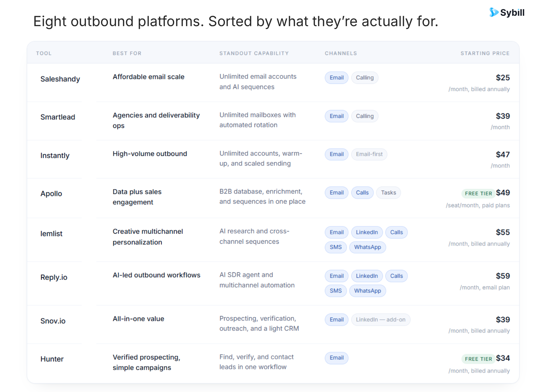The height and width of the screenshot is (392, 547).
Task: Click the Email tag in Snov.io row
Action: click(x=337, y=320)
